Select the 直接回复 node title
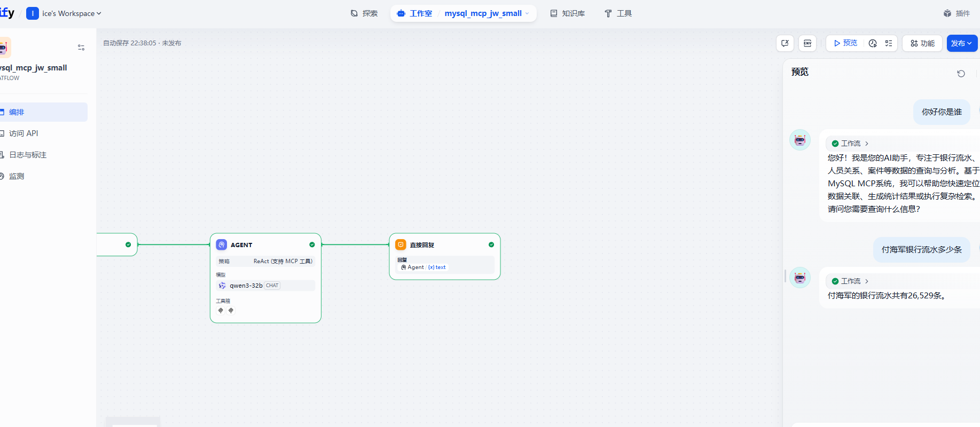Viewport: 980px width, 427px height. (422, 245)
